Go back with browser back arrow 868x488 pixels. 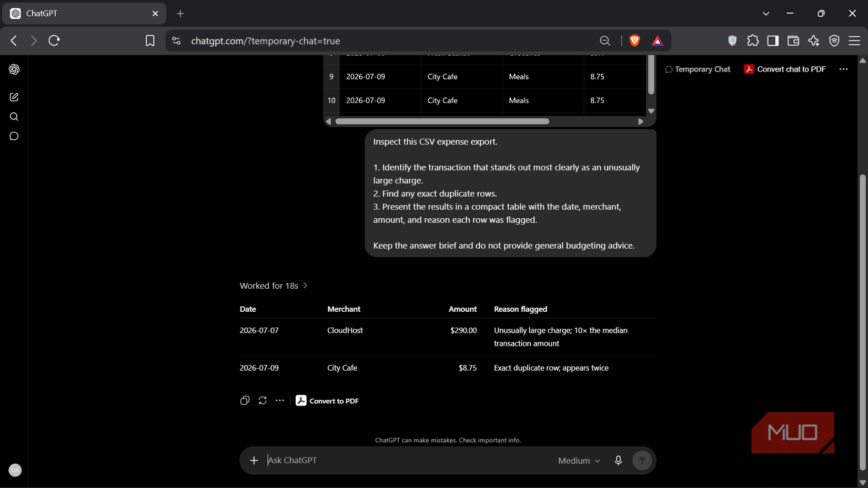[x=14, y=40]
